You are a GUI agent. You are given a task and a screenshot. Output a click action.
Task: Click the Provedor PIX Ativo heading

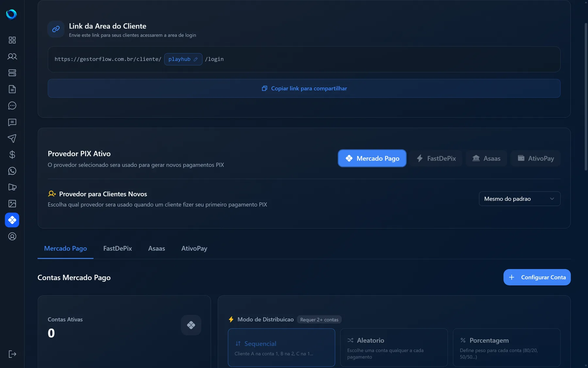point(79,154)
